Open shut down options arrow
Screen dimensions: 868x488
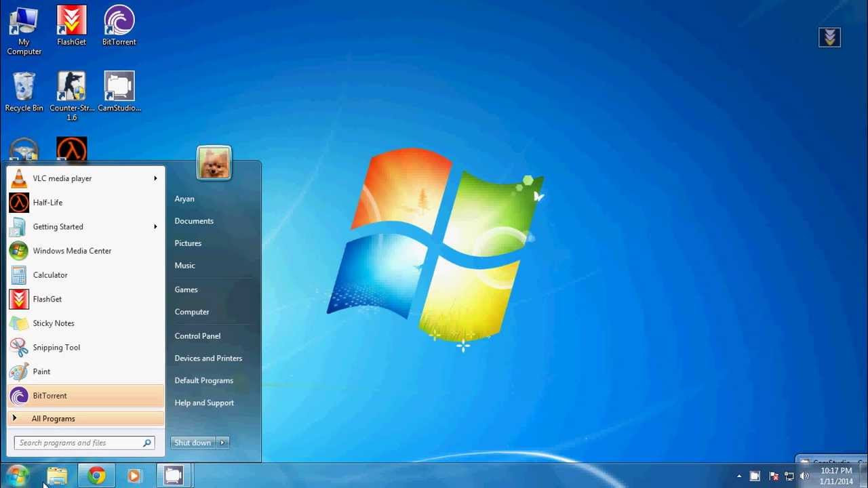tap(222, 443)
